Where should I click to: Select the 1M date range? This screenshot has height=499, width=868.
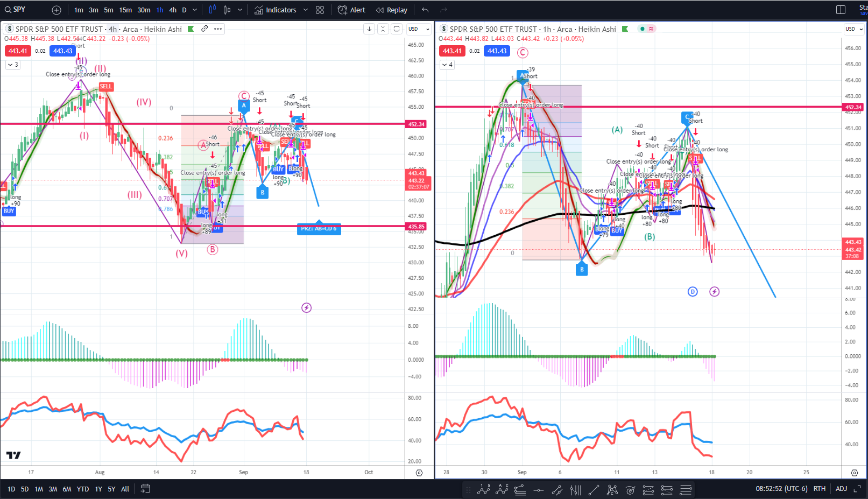tap(39, 489)
